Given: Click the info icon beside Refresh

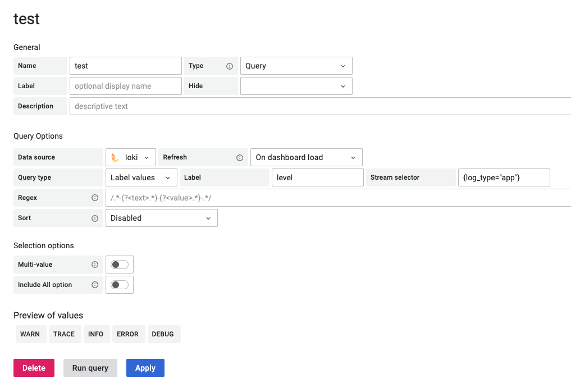Looking at the screenshot, I should (240, 157).
